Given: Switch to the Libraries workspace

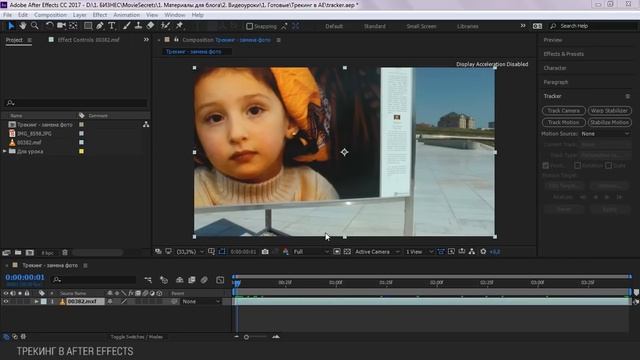Looking at the screenshot, I should pyautogui.click(x=467, y=26).
